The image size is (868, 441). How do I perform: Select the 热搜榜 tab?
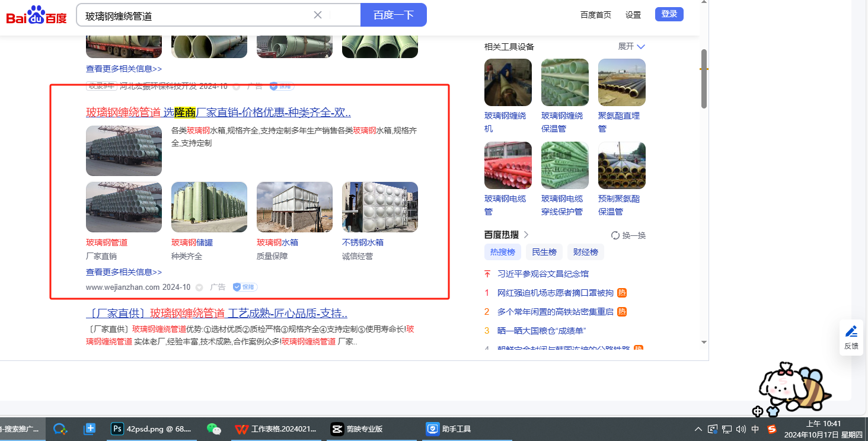(503, 252)
